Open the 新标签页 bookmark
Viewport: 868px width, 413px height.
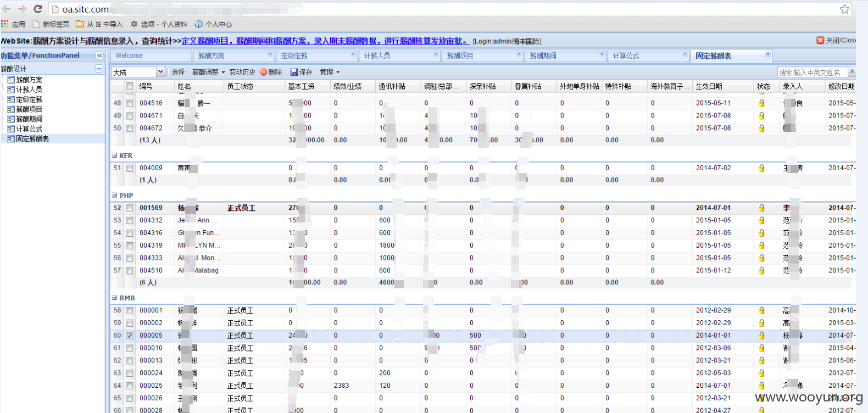pos(51,24)
